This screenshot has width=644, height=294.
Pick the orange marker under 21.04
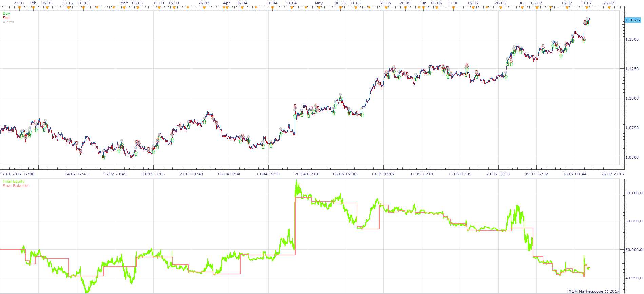click(292, 8)
